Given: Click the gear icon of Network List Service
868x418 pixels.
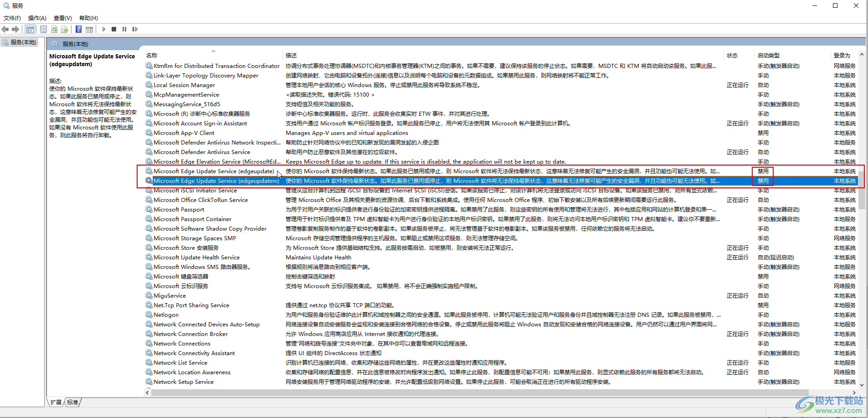Looking at the screenshot, I should pyautogui.click(x=149, y=362).
